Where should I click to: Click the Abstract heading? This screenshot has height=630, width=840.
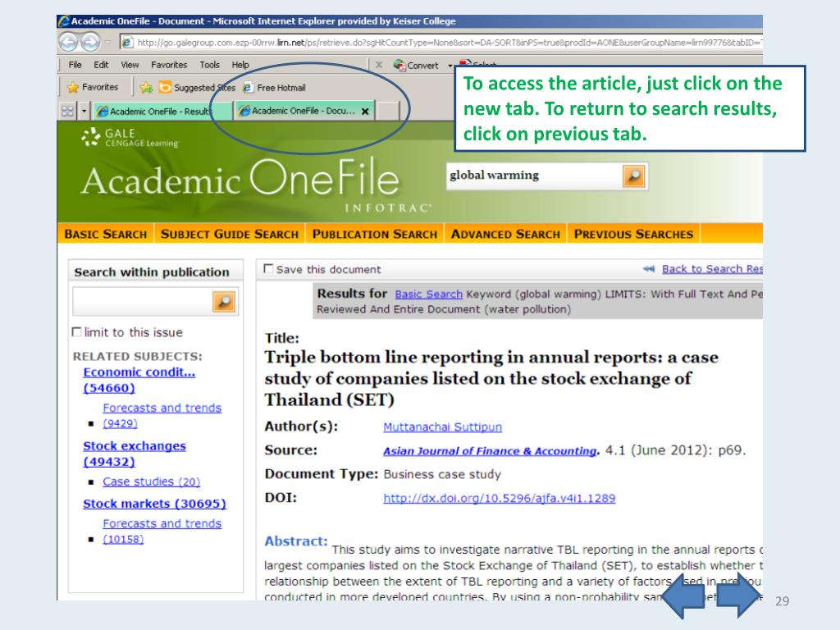pyautogui.click(x=295, y=541)
